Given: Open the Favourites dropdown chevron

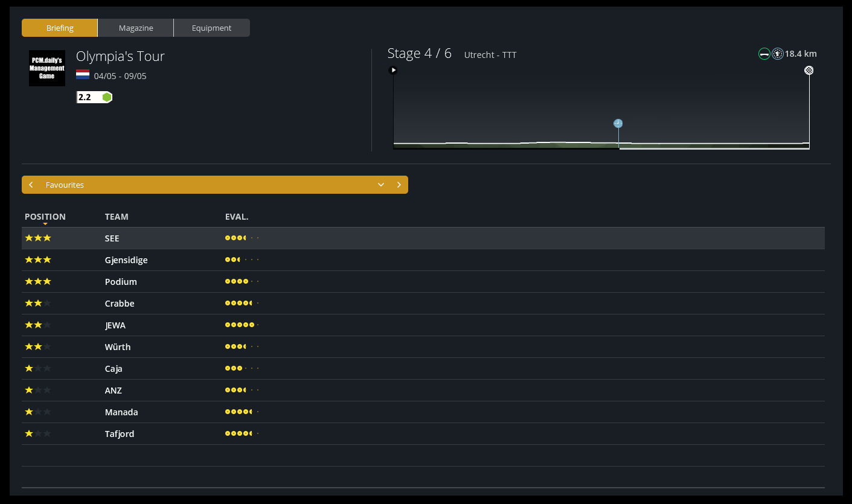Looking at the screenshot, I should point(381,185).
